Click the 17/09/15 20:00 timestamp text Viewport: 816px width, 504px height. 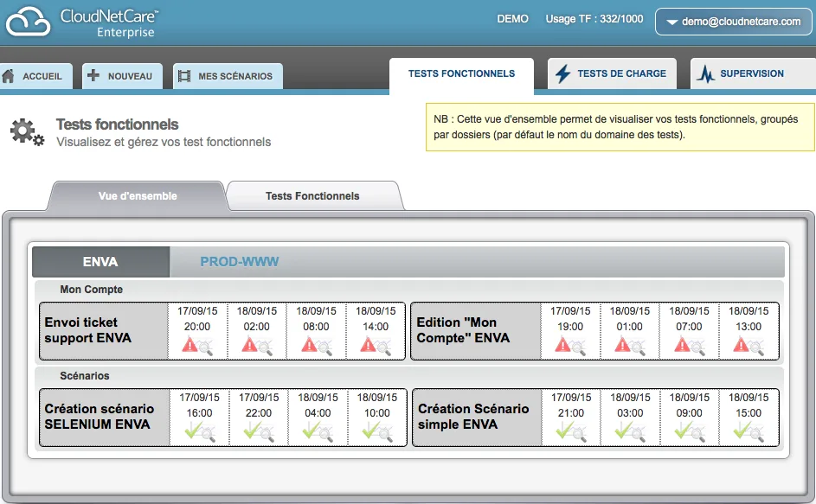[x=197, y=319]
